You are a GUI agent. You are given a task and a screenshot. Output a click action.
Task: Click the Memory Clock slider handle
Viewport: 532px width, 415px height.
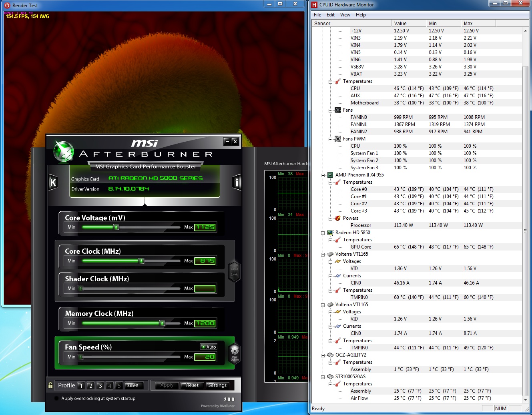162,323
